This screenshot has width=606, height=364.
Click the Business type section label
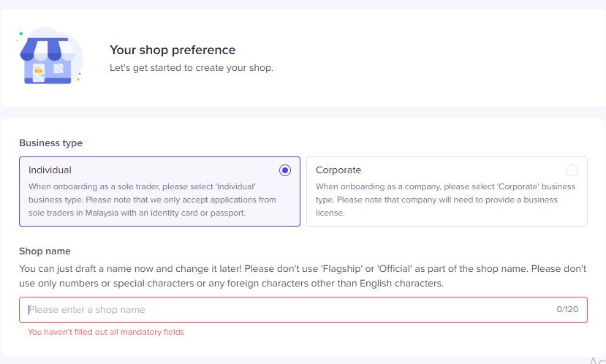point(50,143)
